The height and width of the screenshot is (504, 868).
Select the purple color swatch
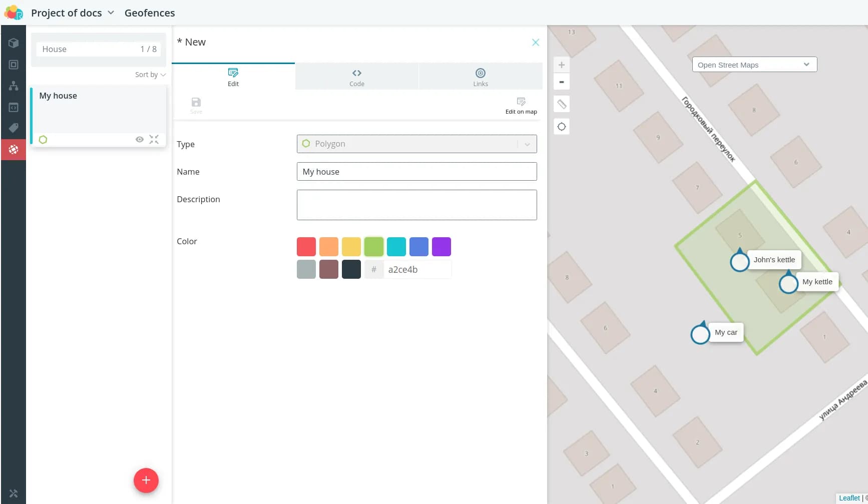tap(442, 247)
